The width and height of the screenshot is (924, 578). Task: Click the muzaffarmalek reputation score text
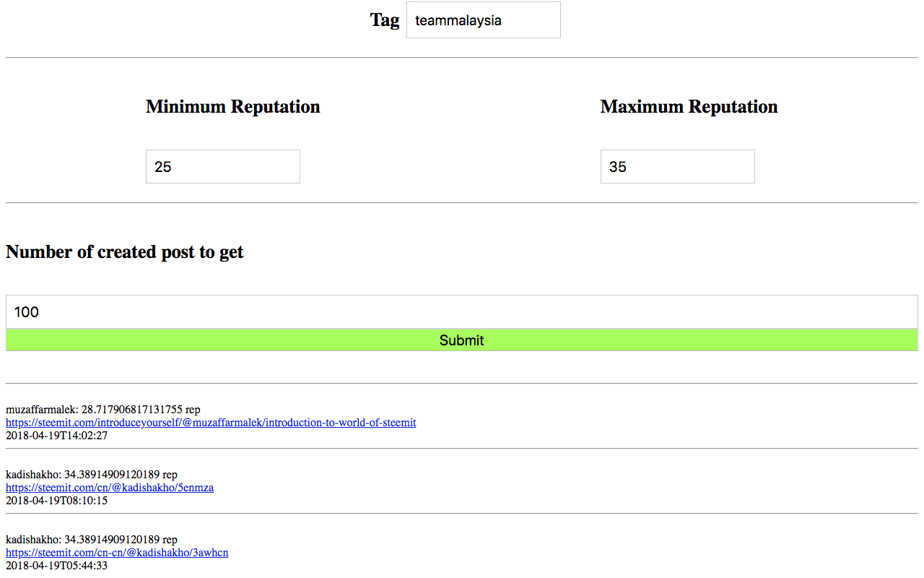(103, 410)
